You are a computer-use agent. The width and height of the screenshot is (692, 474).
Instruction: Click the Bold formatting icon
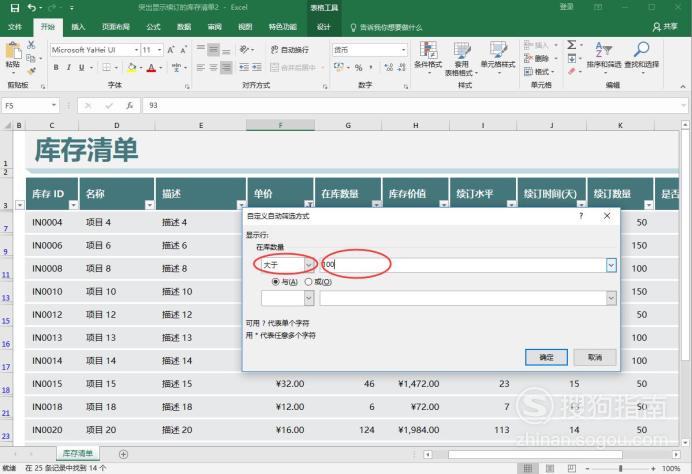pos(56,68)
